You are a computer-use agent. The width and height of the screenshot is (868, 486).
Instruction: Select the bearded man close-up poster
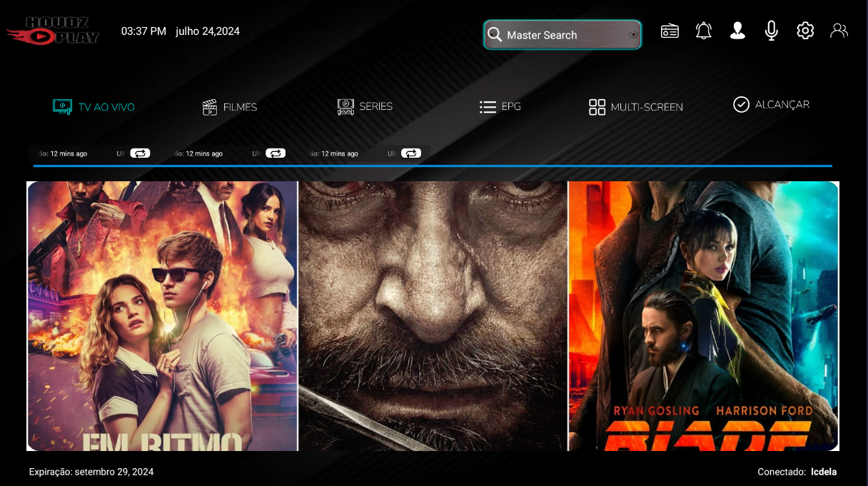[433, 315]
